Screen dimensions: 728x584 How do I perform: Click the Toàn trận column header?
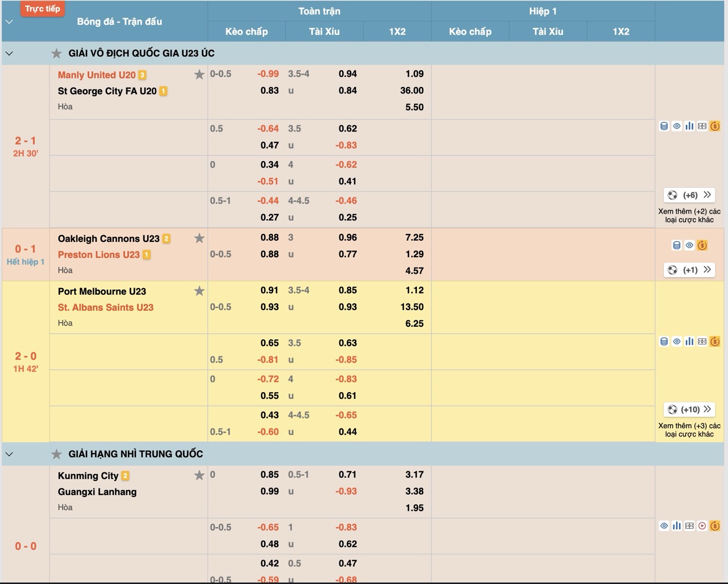click(x=319, y=11)
